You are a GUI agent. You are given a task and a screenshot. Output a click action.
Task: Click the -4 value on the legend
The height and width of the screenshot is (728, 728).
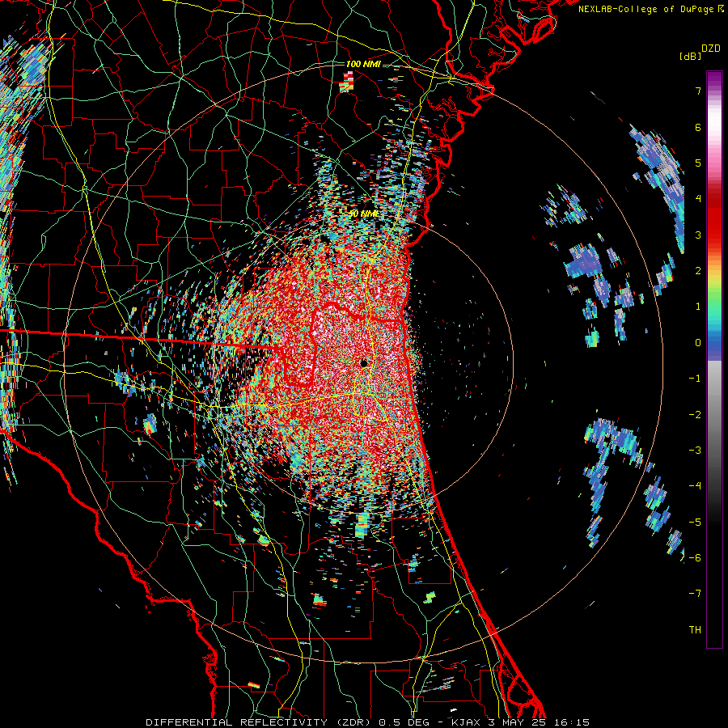pyautogui.click(x=695, y=486)
